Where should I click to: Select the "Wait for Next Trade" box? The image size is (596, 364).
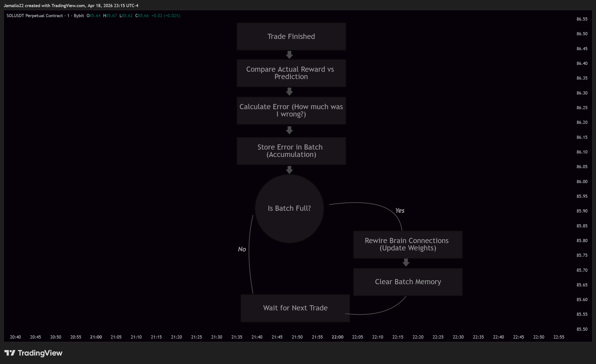(295, 308)
